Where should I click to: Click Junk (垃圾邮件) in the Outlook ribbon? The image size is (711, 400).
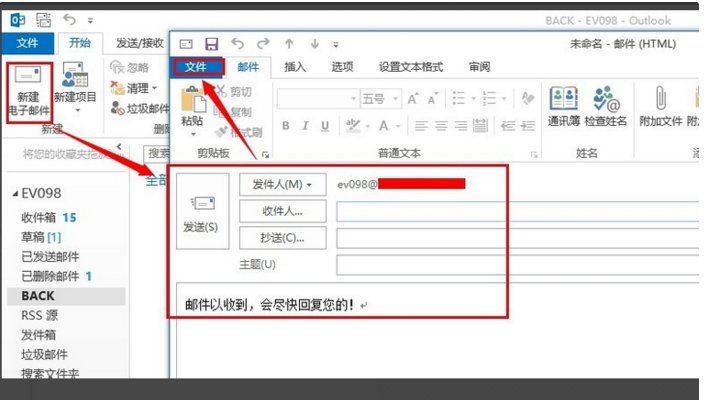[x=140, y=108]
